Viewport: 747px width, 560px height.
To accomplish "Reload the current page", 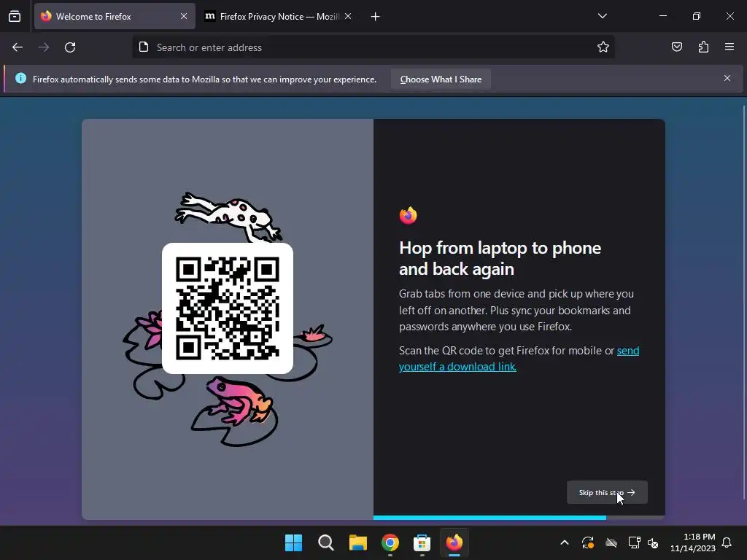I will [70, 47].
